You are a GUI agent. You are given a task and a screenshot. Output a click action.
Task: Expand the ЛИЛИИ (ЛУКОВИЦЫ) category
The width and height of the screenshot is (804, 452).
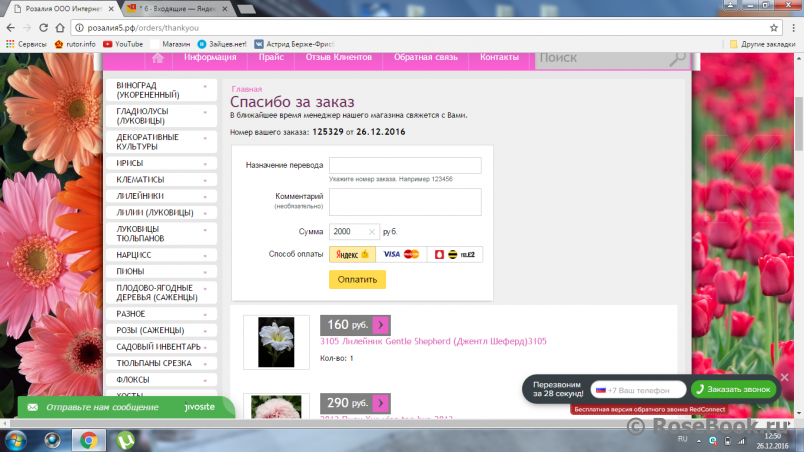205,213
